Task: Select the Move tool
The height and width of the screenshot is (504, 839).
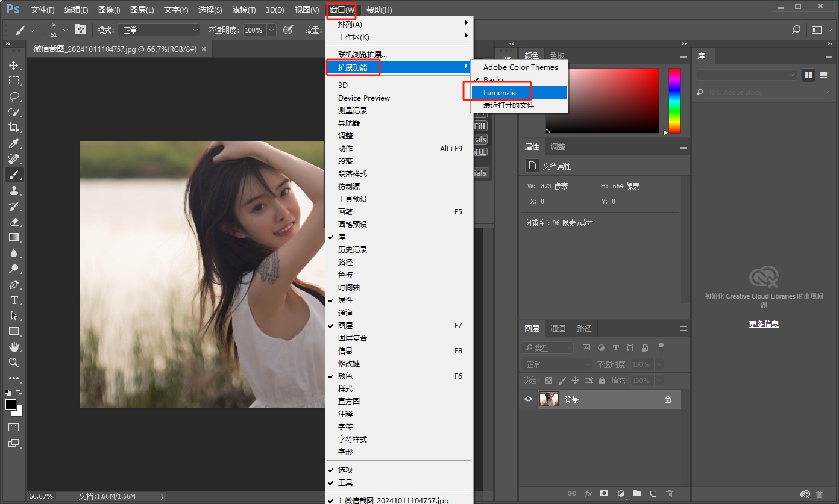Action: [14, 65]
